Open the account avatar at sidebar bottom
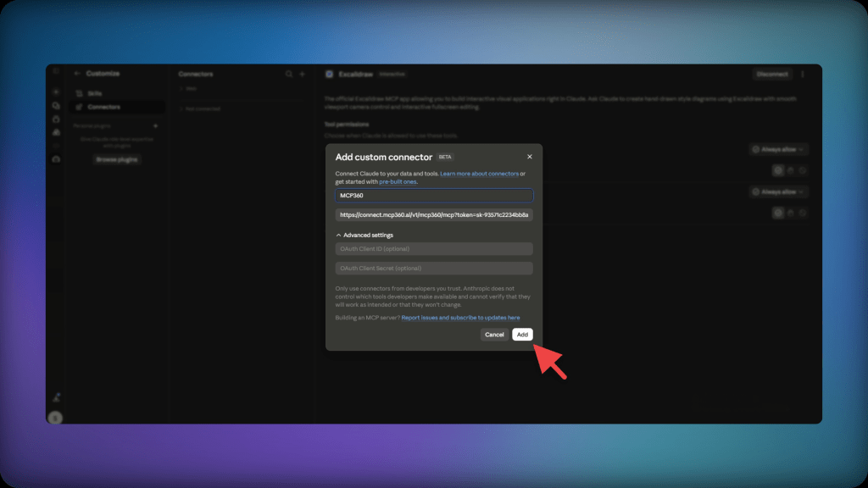The height and width of the screenshot is (488, 868). click(55, 418)
